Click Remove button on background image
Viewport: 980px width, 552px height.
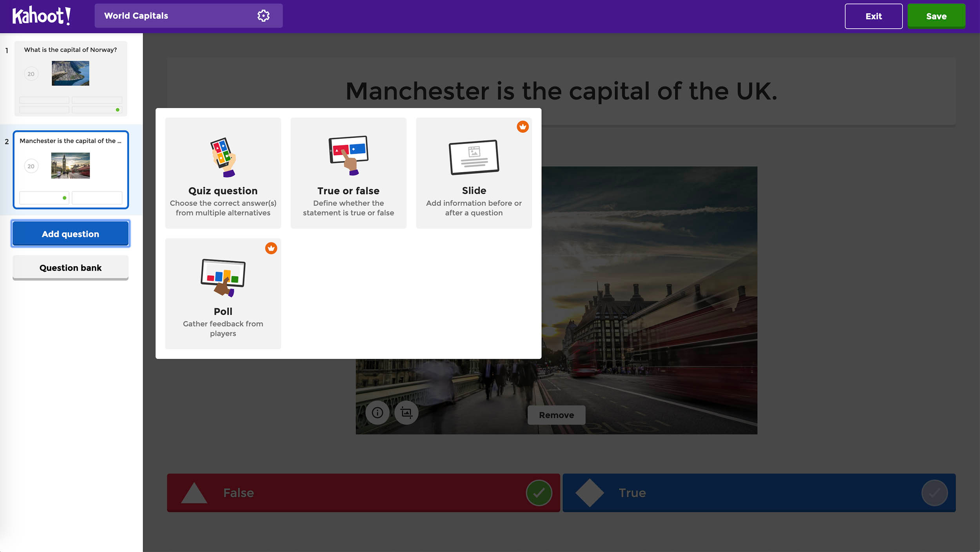[x=556, y=415]
